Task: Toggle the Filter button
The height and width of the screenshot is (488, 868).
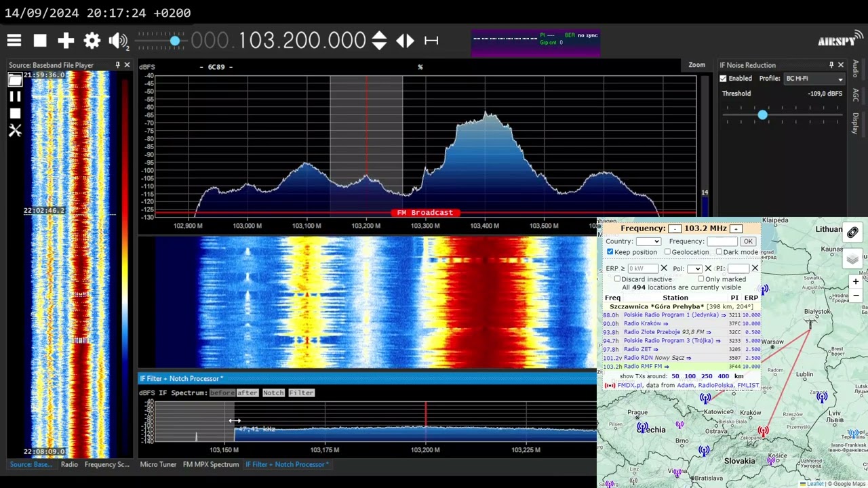Action: [301, 393]
